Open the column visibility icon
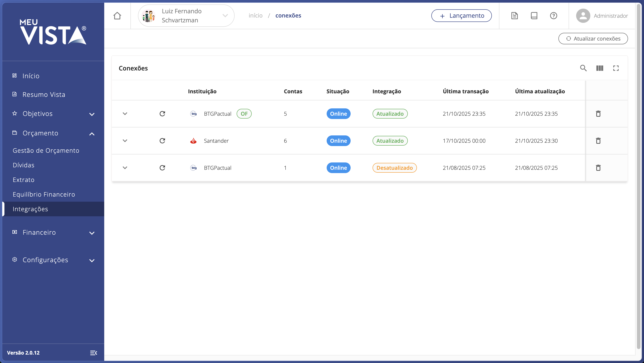 pos(599,68)
